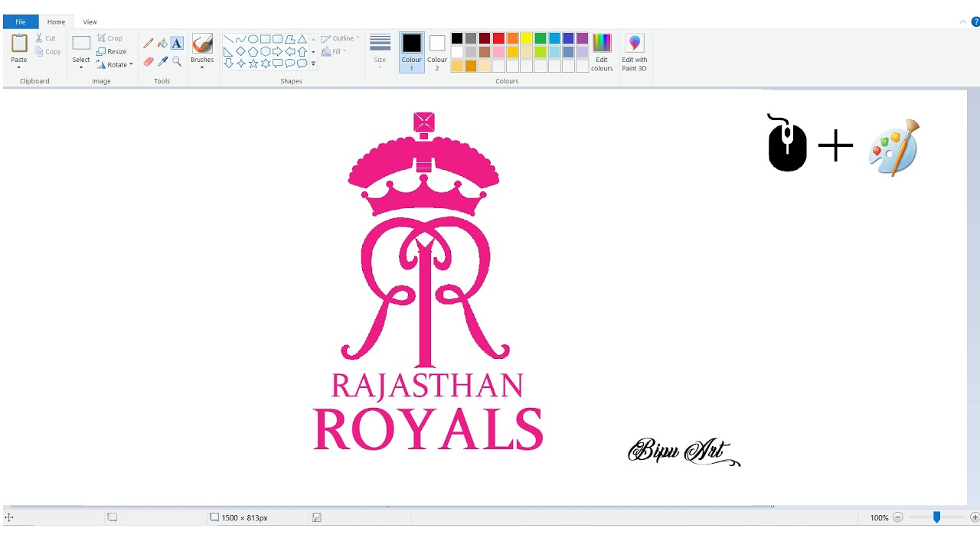Screen dimensions: 980x551
Task: Open the shape Fill dropdown
Action: point(334,51)
